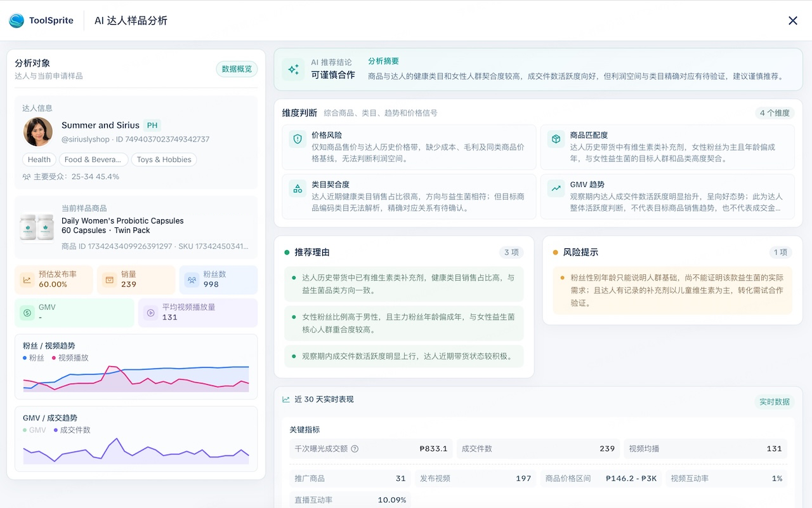Click the help icon next to 千次曝光成交额
This screenshot has width=812, height=508.
355,448
